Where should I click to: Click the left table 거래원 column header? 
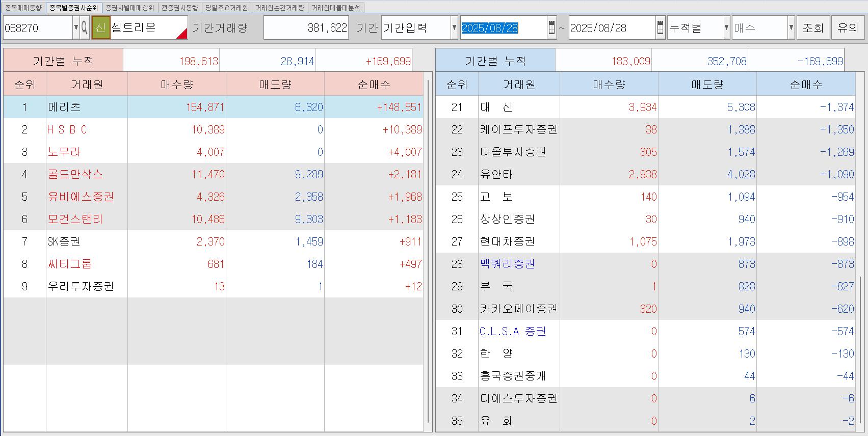pos(87,85)
